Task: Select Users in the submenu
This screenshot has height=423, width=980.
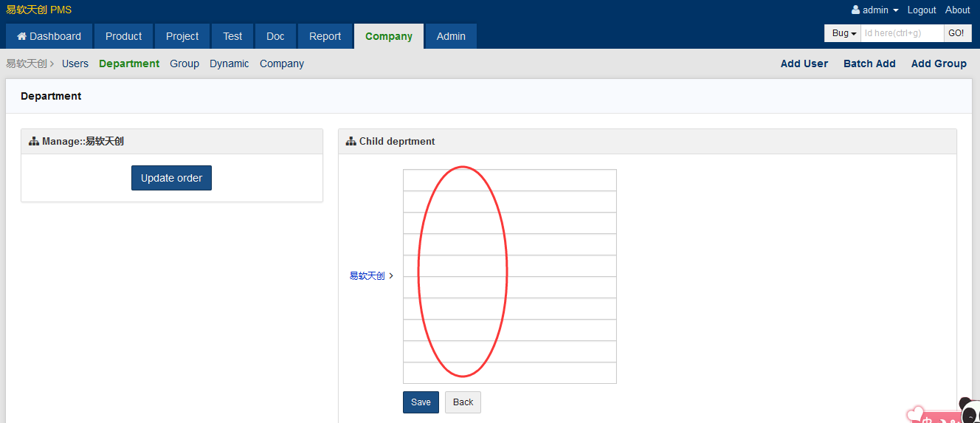Action: pyautogui.click(x=75, y=63)
